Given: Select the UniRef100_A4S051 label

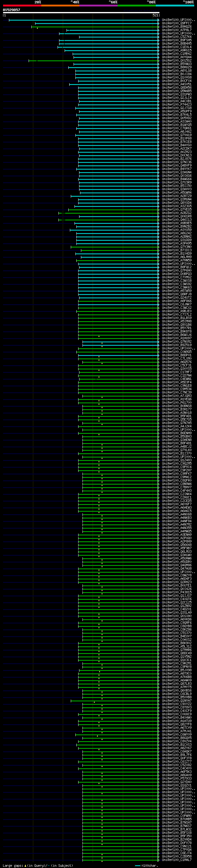Looking at the screenshot, I should pyautogui.click(x=177, y=84).
